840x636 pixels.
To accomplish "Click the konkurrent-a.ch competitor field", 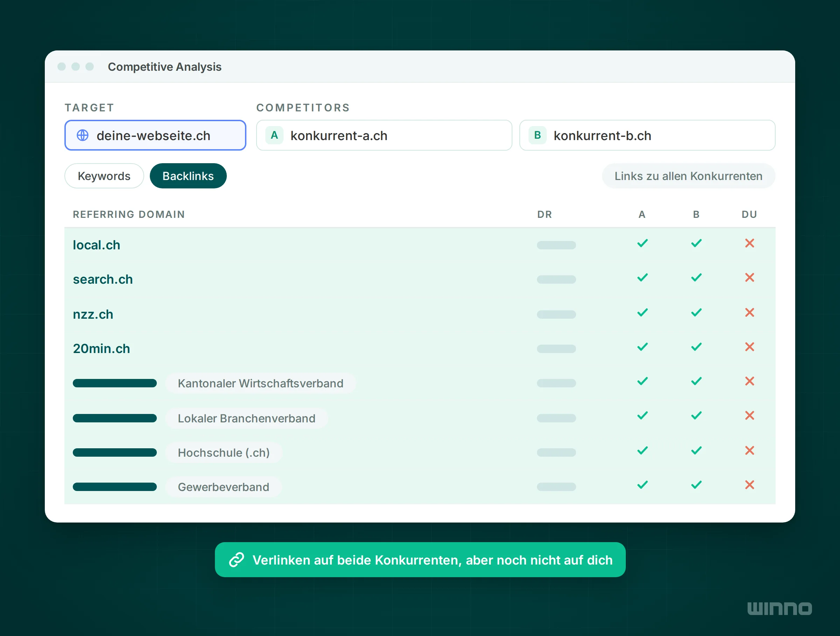I will tap(384, 135).
